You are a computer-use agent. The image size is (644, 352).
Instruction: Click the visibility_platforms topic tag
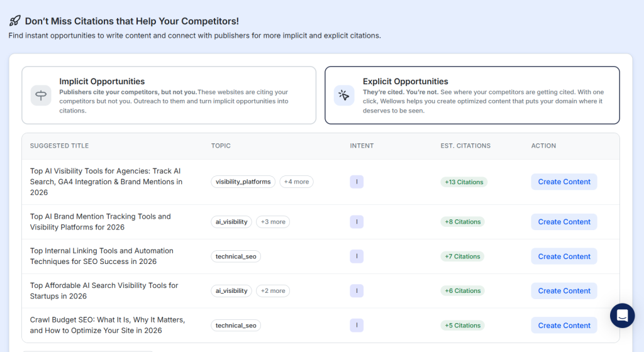(243, 182)
